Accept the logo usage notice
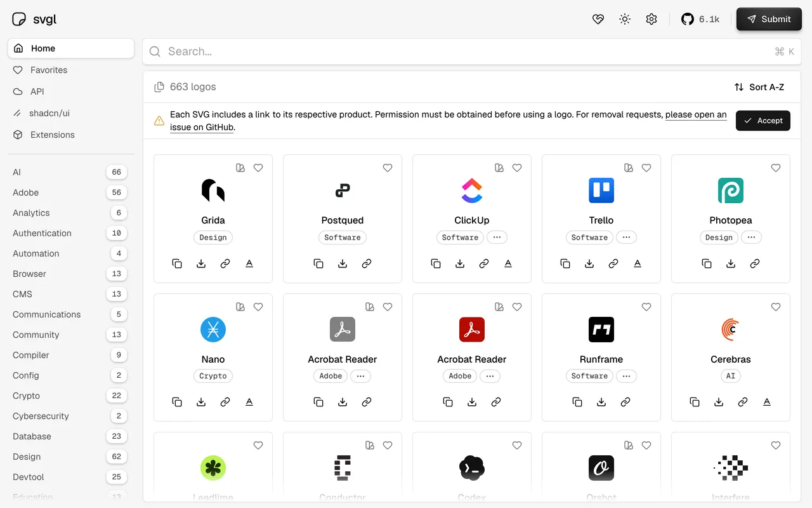The image size is (812, 508). coord(763,121)
